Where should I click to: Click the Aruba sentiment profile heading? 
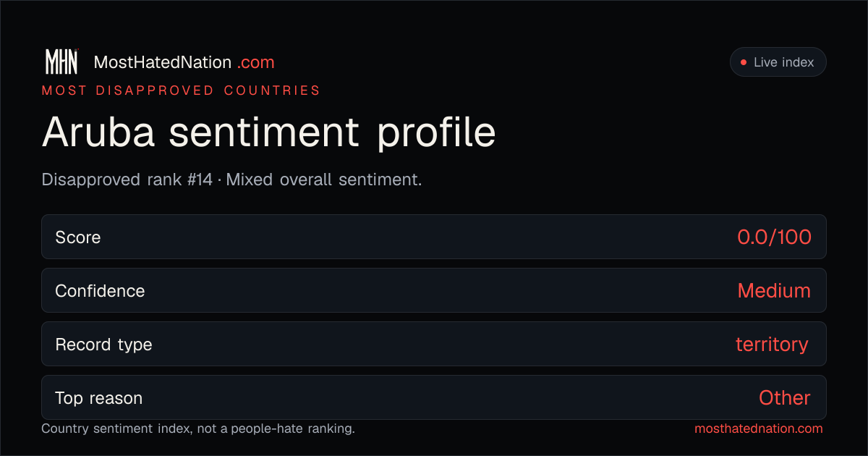[269, 132]
